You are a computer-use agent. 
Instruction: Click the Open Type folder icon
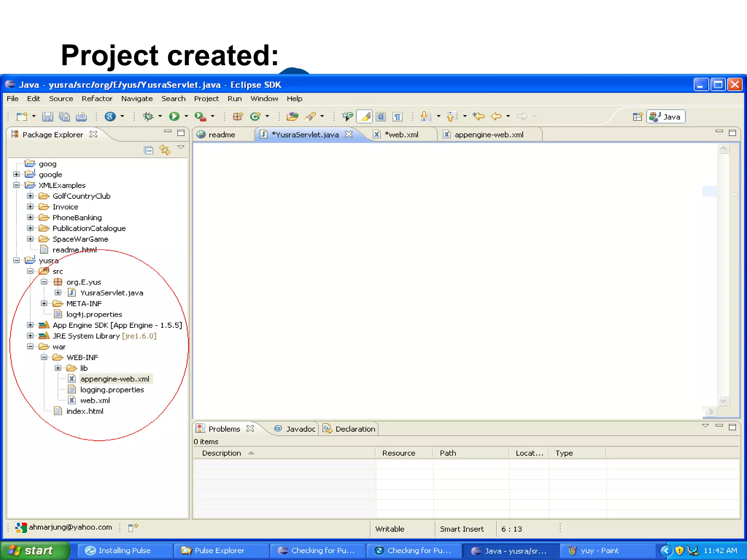pyautogui.click(x=293, y=116)
